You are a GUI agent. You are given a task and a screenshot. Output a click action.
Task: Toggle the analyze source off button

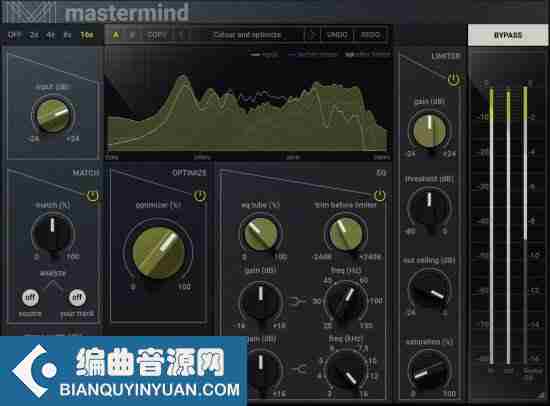click(x=30, y=298)
